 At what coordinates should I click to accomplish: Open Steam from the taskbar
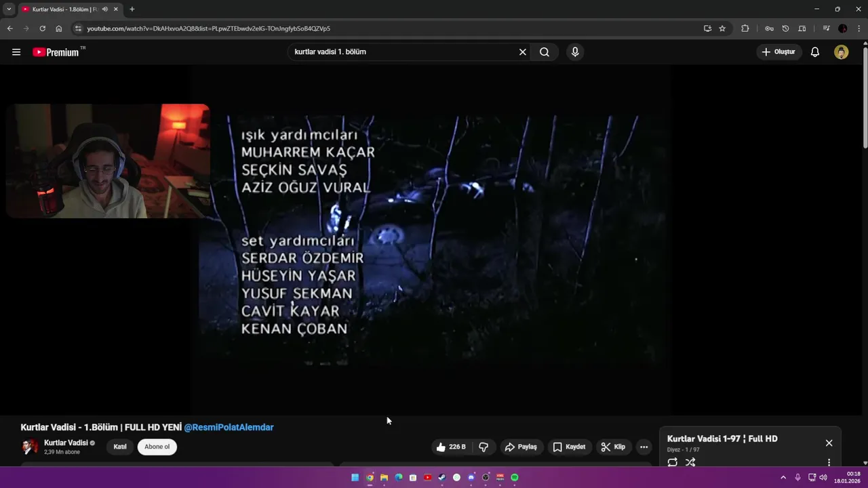click(x=442, y=477)
